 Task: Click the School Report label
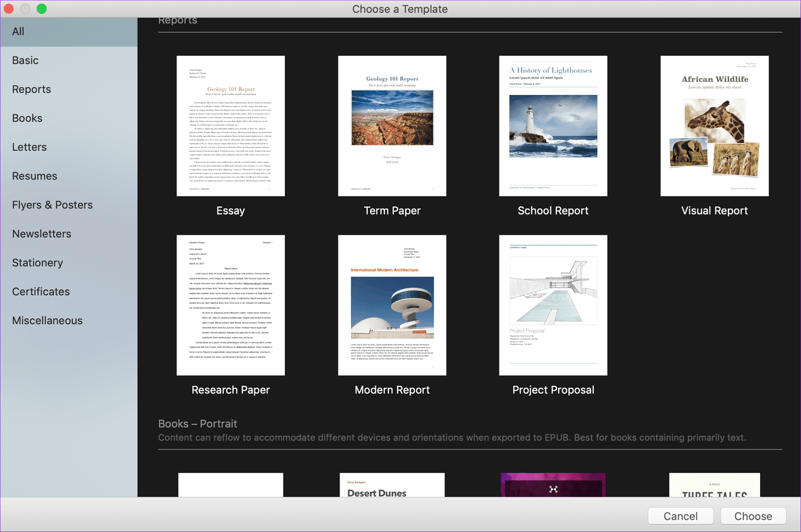coord(553,210)
